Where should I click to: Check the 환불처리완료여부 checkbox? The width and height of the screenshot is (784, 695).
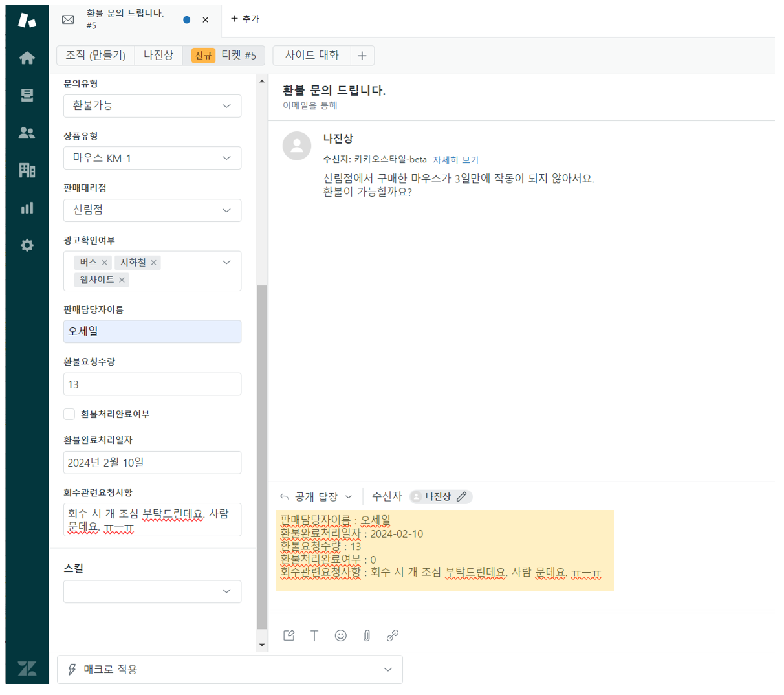[69, 414]
